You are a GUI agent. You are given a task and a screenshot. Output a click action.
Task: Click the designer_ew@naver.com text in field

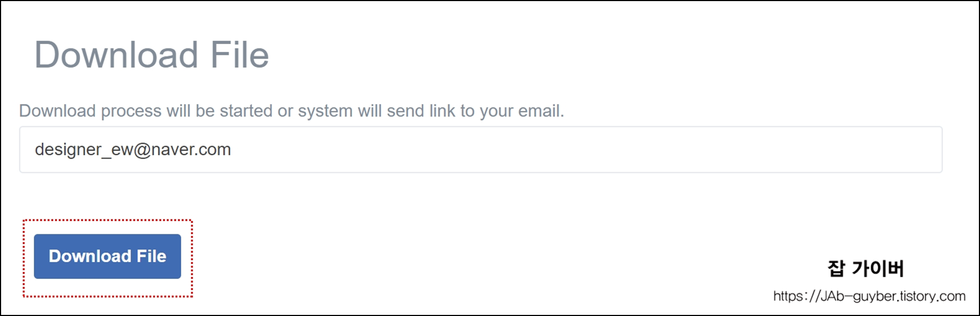coord(133,149)
